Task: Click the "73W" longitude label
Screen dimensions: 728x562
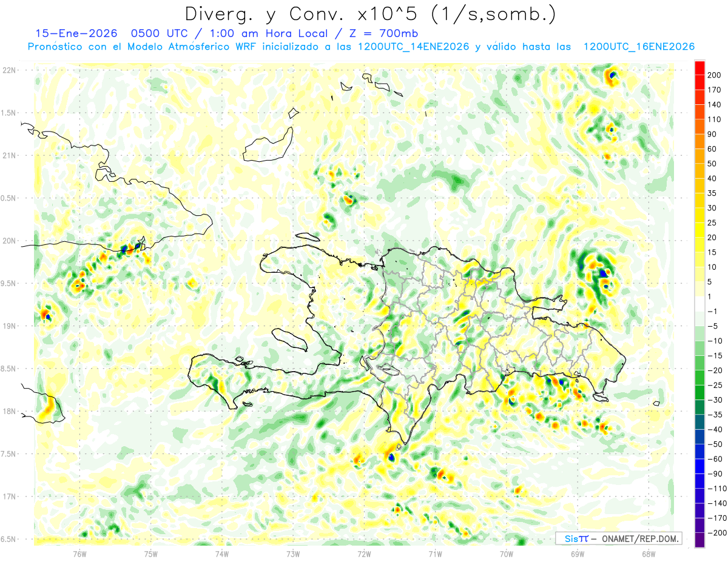Action: tap(293, 554)
